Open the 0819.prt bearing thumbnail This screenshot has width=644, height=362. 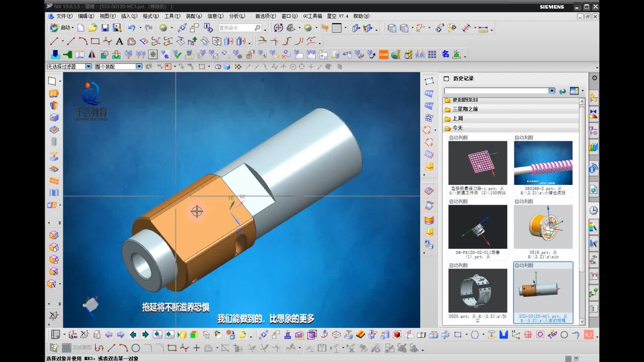(543, 227)
